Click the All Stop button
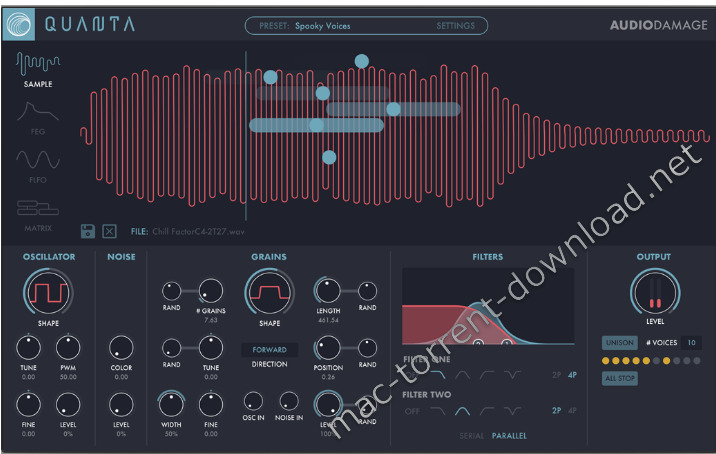The image size is (716, 454). coord(620,378)
